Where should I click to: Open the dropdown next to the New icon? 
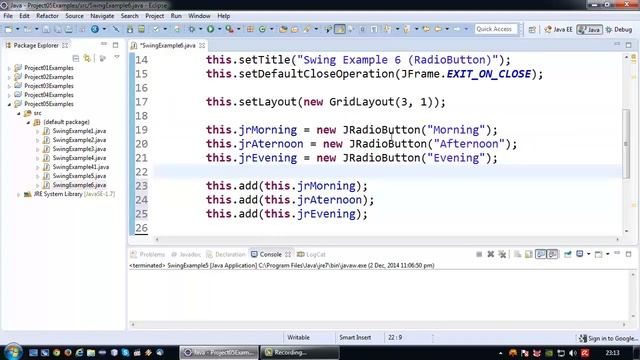pyautogui.click(x=18, y=29)
